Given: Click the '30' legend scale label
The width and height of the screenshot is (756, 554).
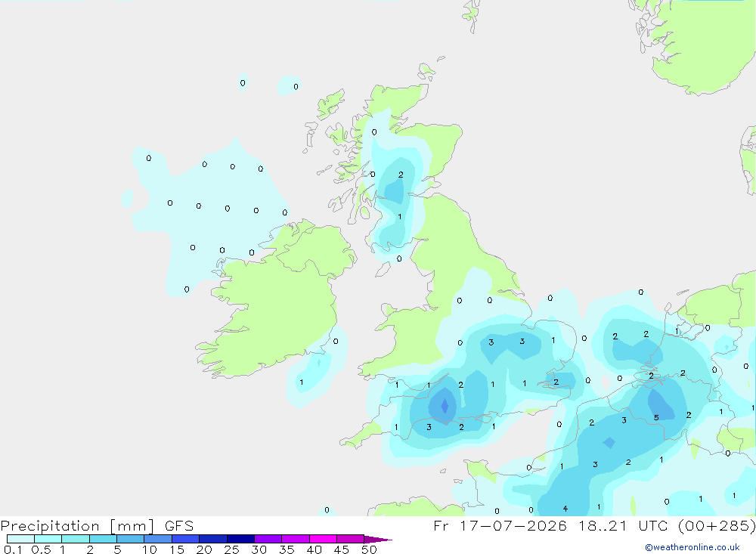Looking at the screenshot, I should click(x=259, y=549).
